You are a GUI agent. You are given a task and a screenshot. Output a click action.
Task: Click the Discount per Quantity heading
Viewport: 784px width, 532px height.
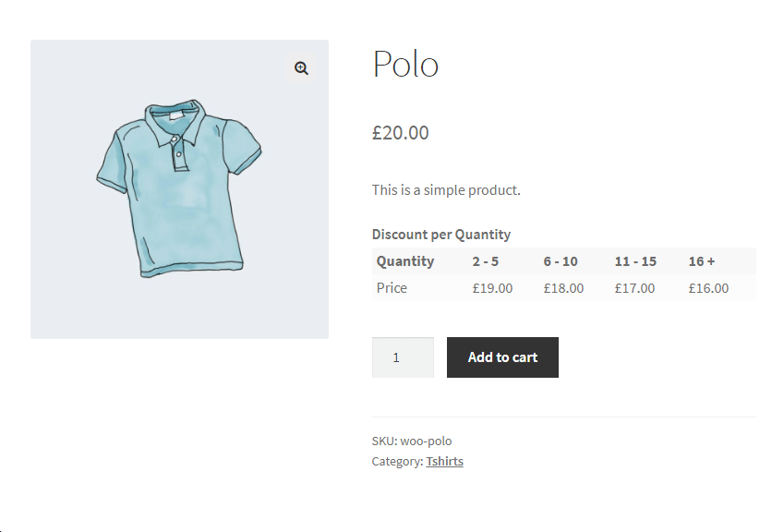click(x=441, y=235)
